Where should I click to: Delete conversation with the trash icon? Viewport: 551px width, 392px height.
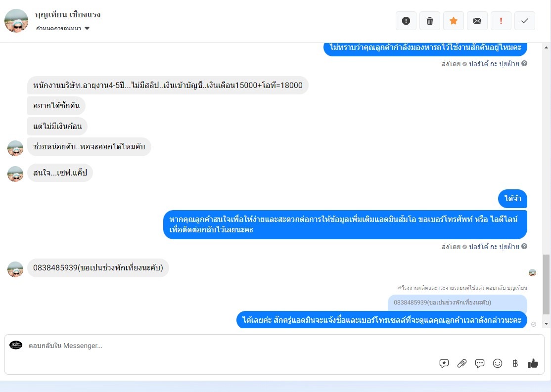pos(430,21)
